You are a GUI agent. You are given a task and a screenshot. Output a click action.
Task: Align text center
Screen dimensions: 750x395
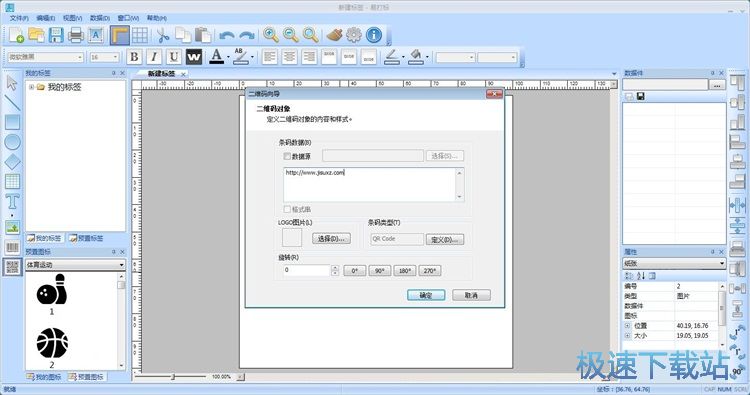[x=289, y=57]
